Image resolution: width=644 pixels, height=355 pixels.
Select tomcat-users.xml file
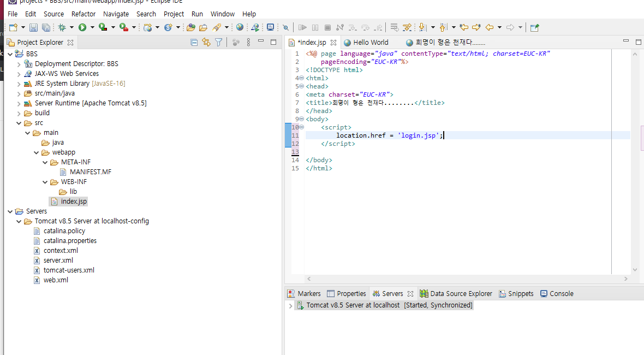tap(64, 270)
